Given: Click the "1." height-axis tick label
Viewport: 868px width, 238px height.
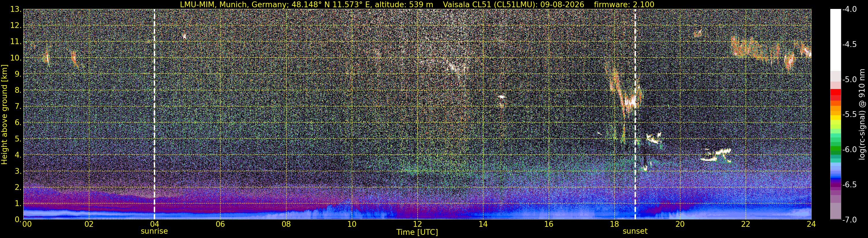Looking at the screenshot, I should pos(18,203).
